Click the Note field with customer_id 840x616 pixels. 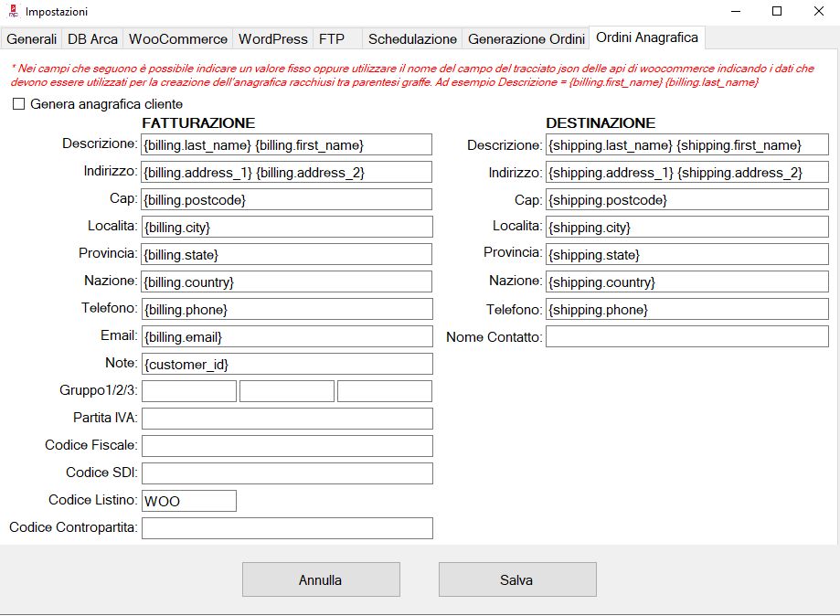(x=287, y=365)
